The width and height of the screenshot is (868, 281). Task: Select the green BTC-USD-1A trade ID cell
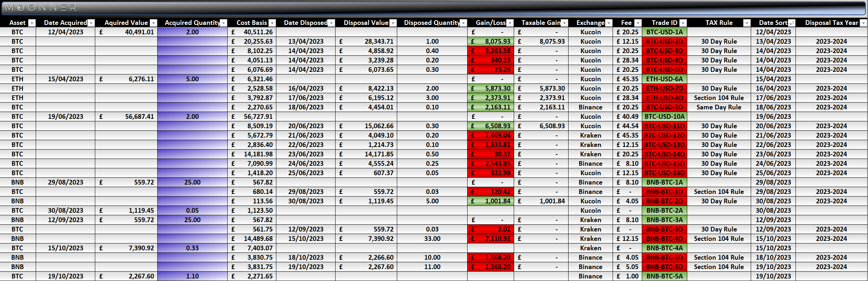click(664, 32)
